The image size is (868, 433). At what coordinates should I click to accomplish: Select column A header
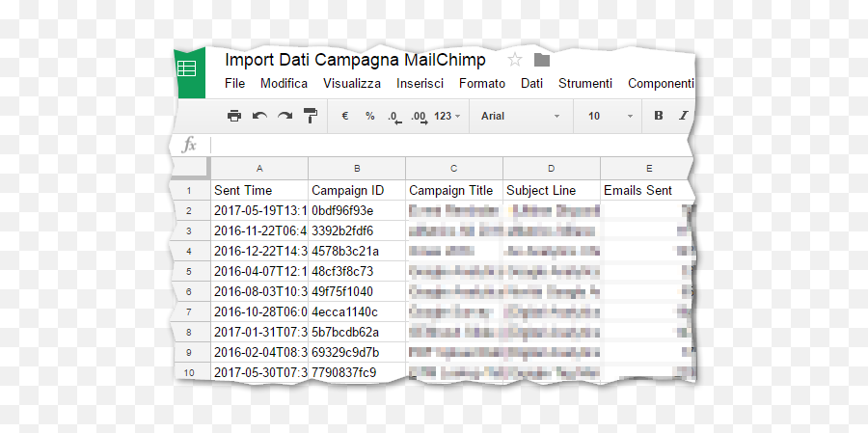coord(259,169)
